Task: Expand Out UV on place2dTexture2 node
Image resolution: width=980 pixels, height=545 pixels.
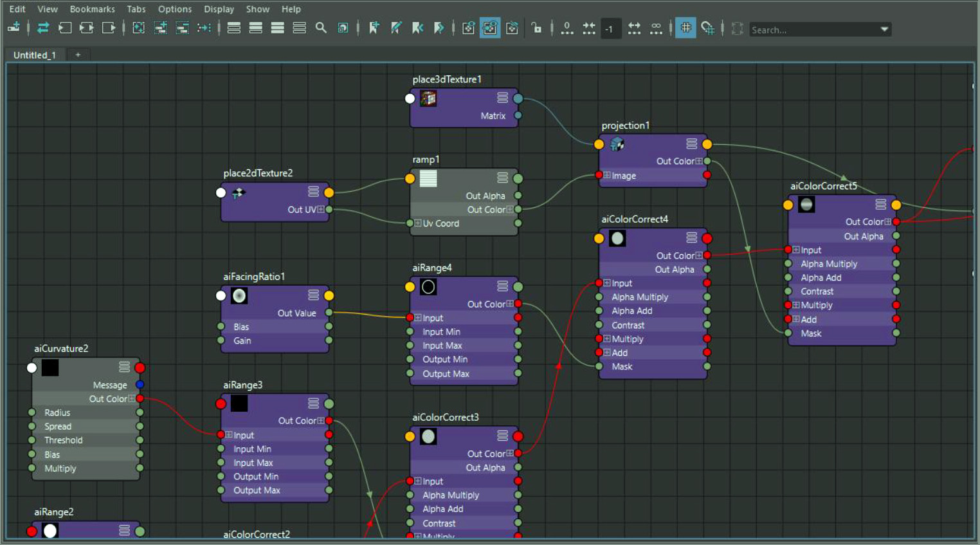Action: click(x=321, y=209)
